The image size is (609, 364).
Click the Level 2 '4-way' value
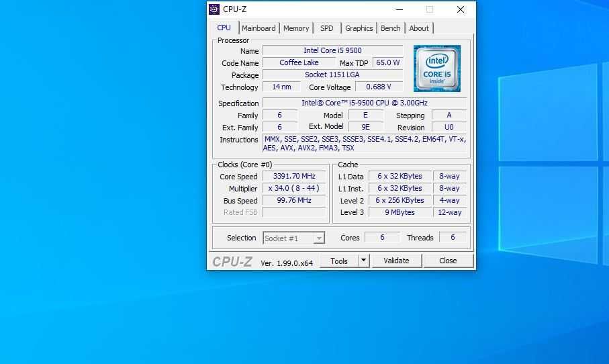click(449, 200)
